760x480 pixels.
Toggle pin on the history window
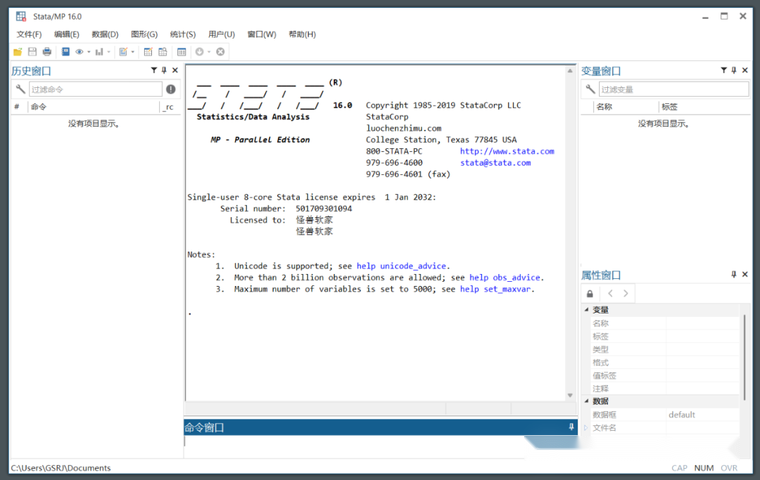coord(164,70)
